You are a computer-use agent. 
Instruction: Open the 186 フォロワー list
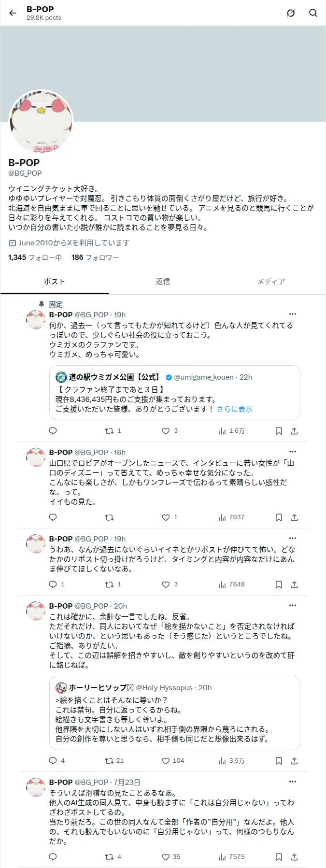(x=95, y=257)
